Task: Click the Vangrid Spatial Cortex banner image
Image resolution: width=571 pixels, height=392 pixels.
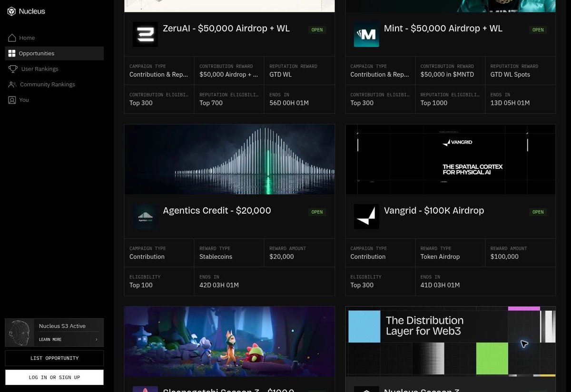Action: [x=451, y=159]
